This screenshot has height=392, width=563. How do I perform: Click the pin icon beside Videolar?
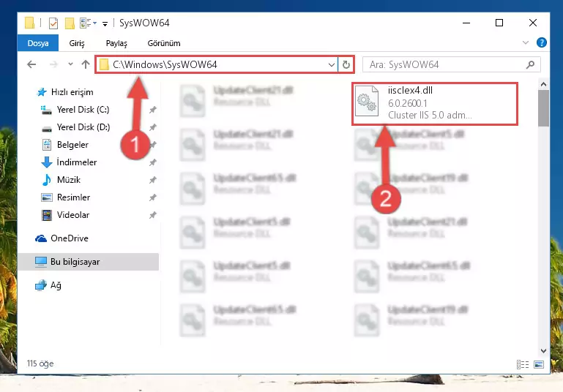point(153,215)
